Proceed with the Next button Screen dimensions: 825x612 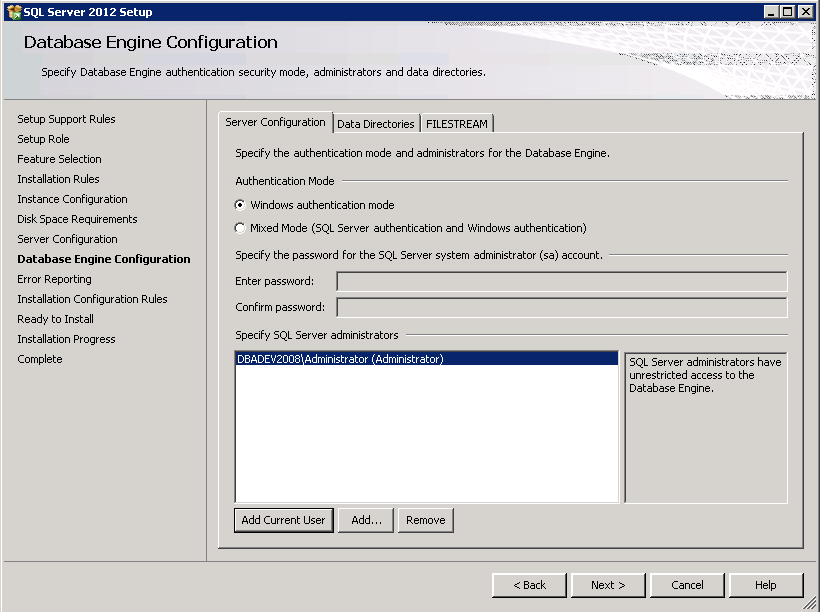608,585
